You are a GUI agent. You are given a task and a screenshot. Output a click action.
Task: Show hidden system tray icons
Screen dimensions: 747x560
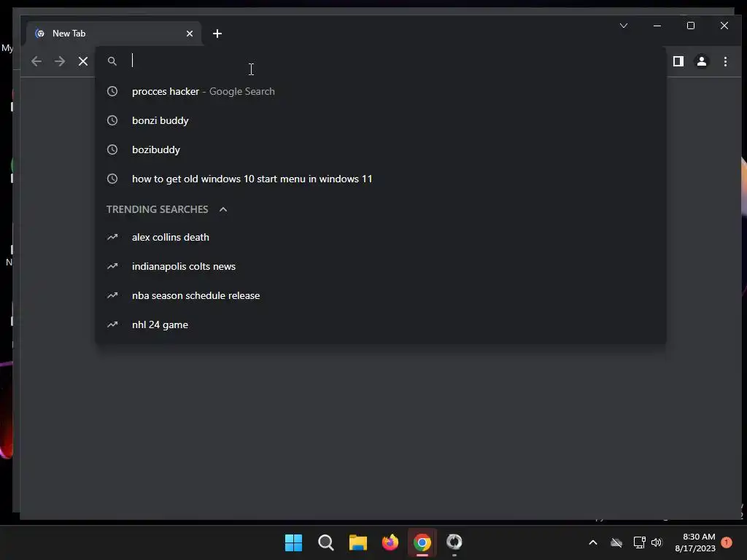592,542
